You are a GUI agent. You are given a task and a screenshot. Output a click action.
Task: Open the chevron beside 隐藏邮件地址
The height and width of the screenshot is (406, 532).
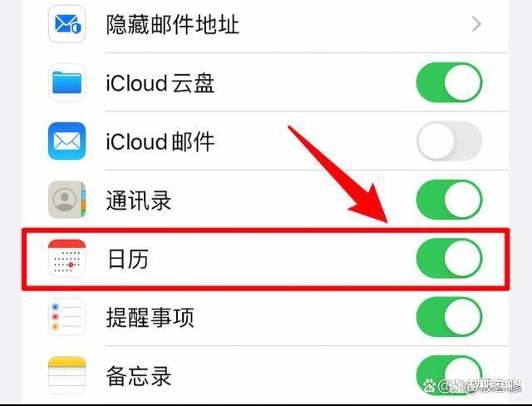pyautogui.click(x=476, y=24)
